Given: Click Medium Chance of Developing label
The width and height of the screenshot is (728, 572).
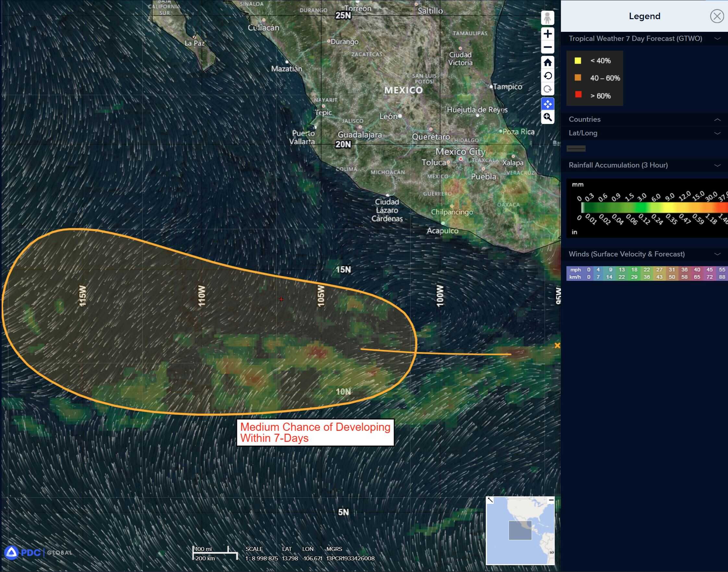Looking at the screenshot, I should point(315,432).
